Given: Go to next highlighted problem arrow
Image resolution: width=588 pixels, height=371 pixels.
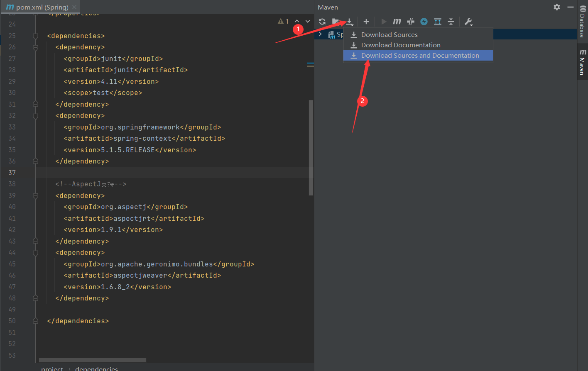Looking at the screenshot, I should click(x=308, y=21).
